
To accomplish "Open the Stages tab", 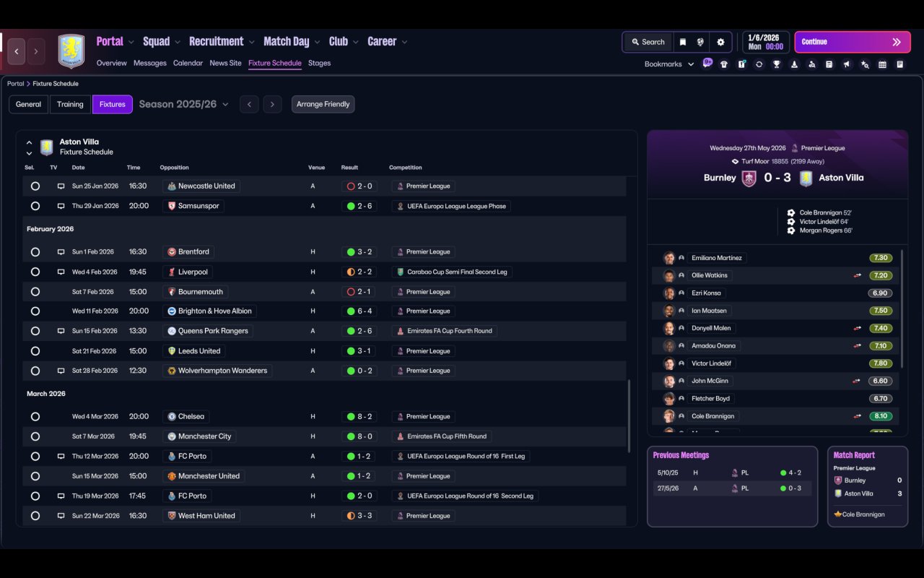I will coord(319,63).
